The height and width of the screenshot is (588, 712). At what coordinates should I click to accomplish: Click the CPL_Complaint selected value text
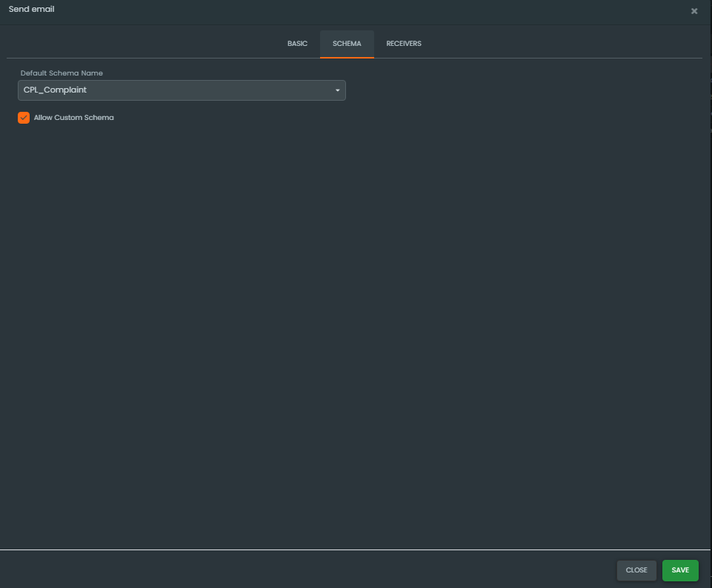(x=55, y=90)
